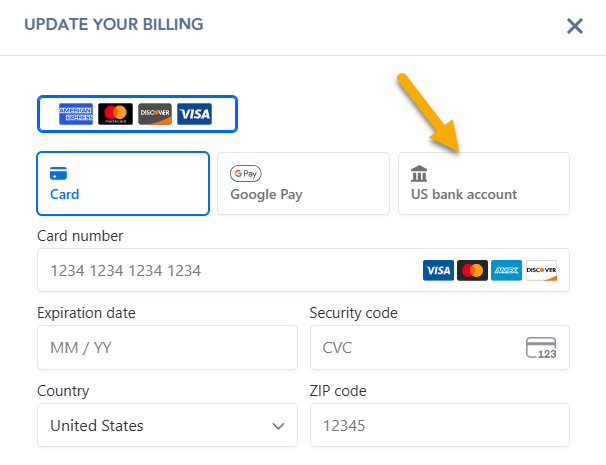
Task: Click the Discover logo in top banner
Action: (155, 114)
